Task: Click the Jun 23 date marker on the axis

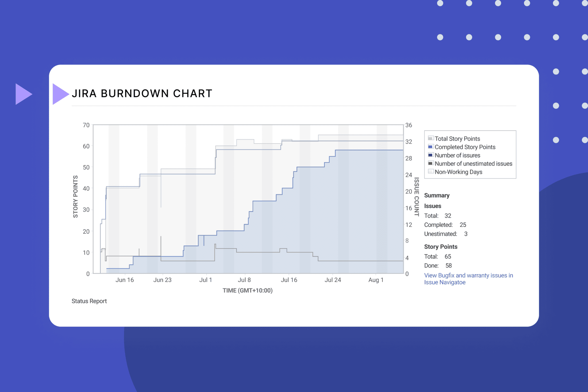Action: (162, 280)
